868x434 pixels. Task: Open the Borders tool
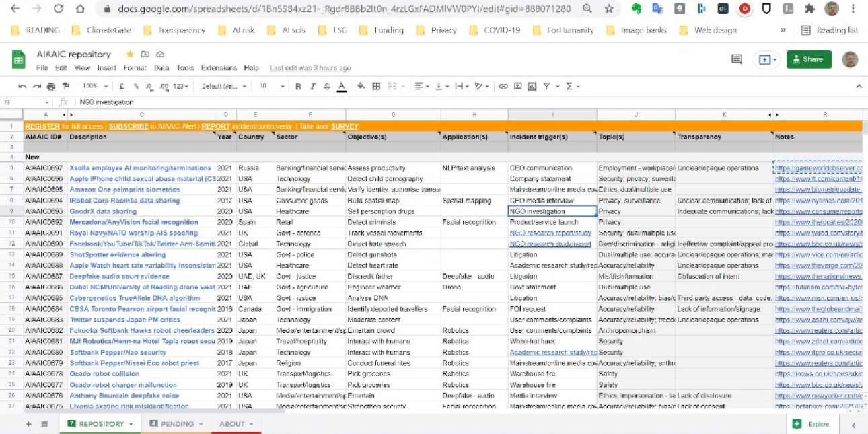pos(376,86)
